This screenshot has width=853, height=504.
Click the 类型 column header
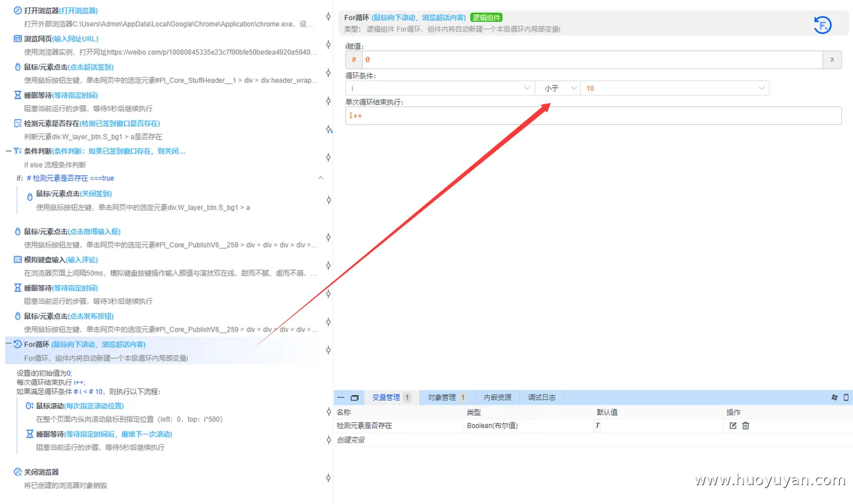tap(474, 412)
